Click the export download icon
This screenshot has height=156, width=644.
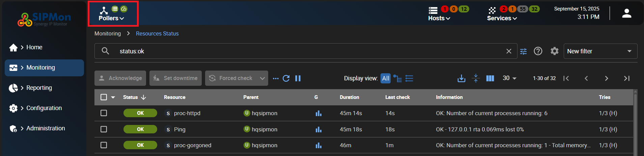pyautogui.click(x=461, y=78)
